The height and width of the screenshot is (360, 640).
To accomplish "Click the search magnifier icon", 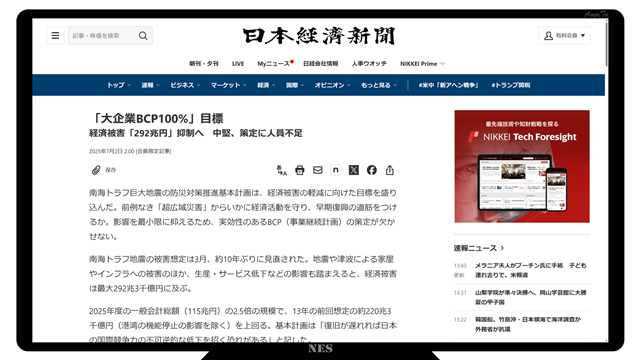I will (x=143, y=36).
